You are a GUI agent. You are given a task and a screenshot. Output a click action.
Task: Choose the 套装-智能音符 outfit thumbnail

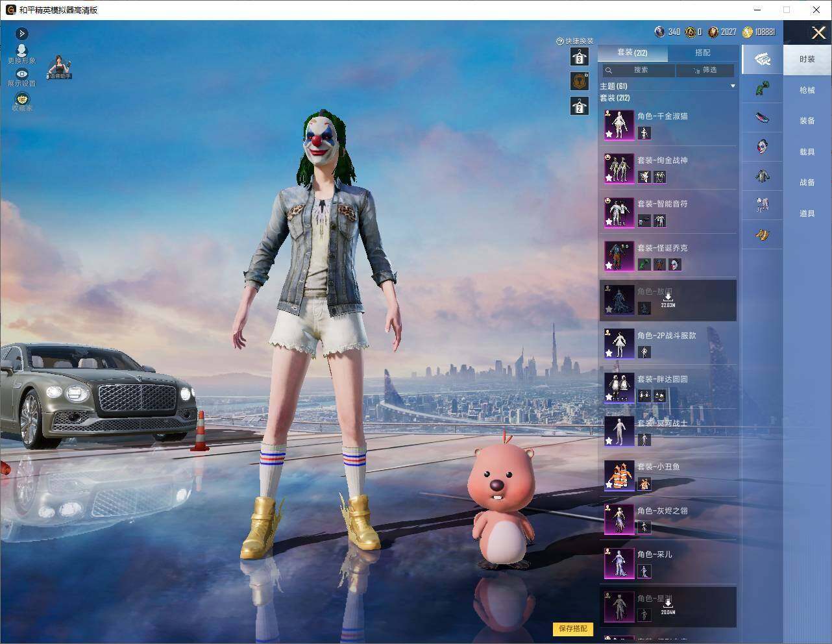pyautogui.click(x=619, y=212)
